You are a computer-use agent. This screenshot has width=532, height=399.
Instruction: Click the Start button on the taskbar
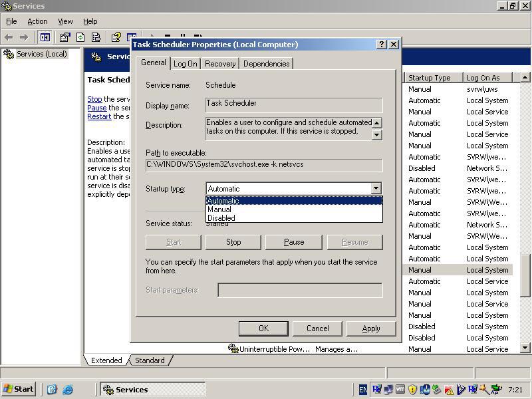click(19, 389)
